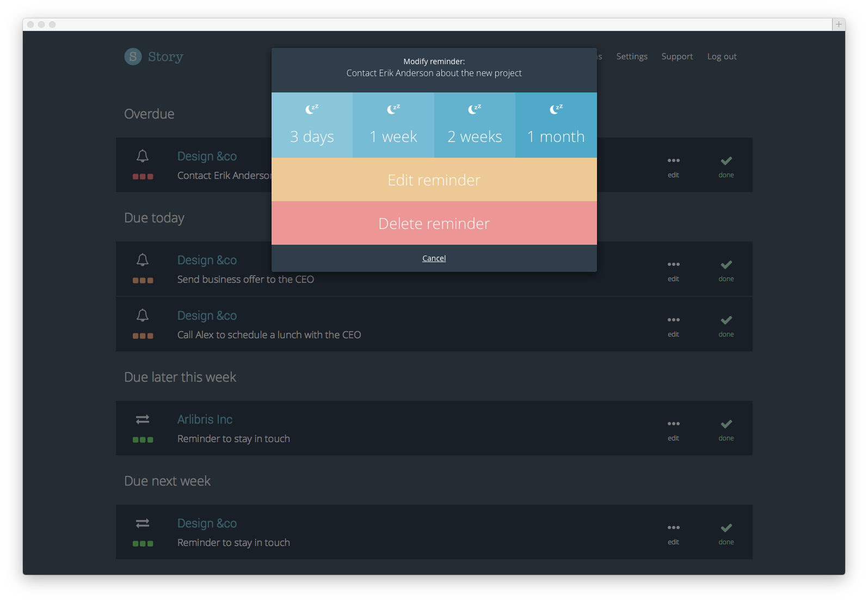
Task: Mark Arlibris Inc reminder as done
Action: 726,430
